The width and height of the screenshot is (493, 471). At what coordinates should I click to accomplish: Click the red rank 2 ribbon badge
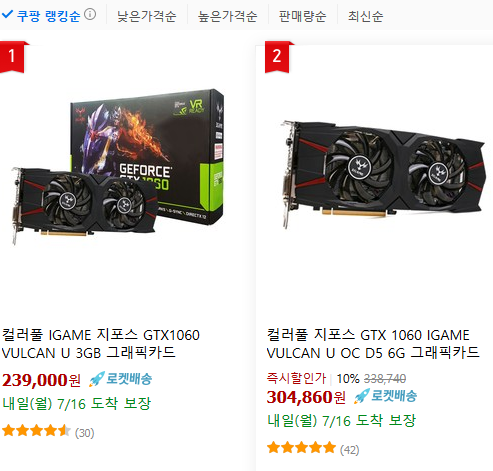277,56
